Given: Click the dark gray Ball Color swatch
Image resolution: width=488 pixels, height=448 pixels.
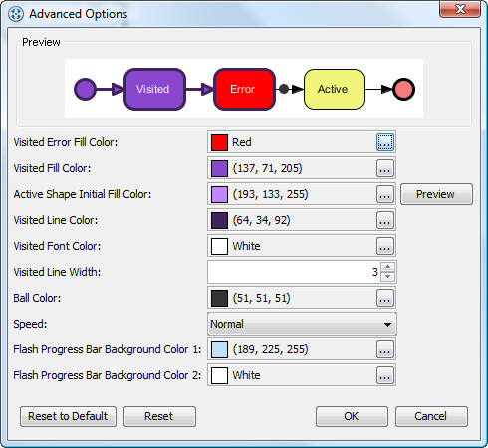Looking at the screenshot, I should [x=219, y=298].
